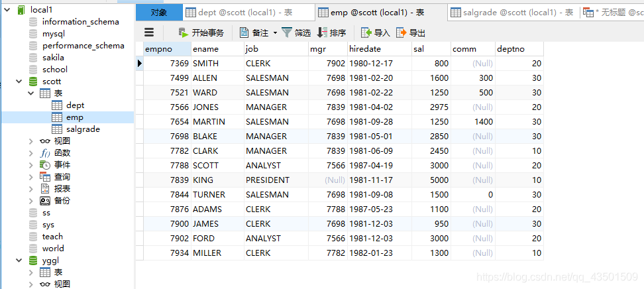The image size is (644, 289).
Task: Click the sakila database icon
Action: (33, 58)
